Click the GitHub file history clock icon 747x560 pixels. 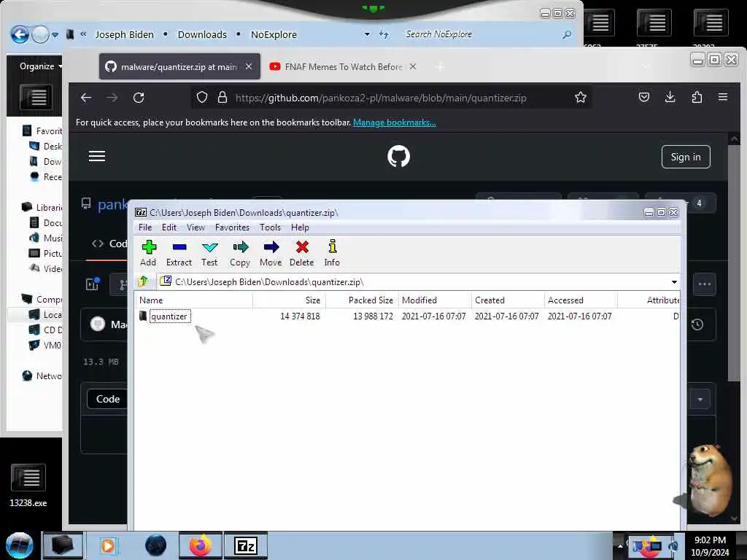[697, 324]
